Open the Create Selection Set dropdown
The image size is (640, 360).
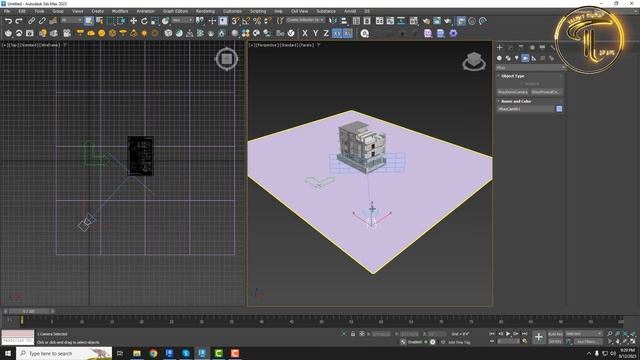(x=305, y=20)
